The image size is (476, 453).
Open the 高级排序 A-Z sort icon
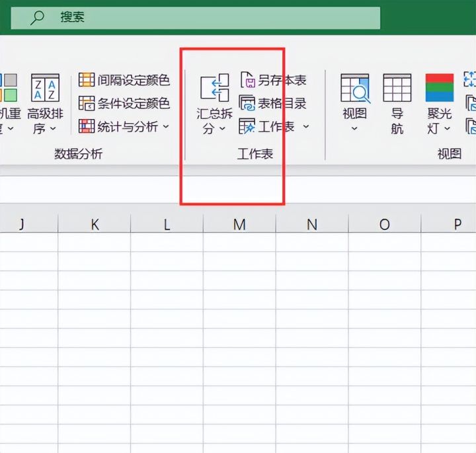45,88
